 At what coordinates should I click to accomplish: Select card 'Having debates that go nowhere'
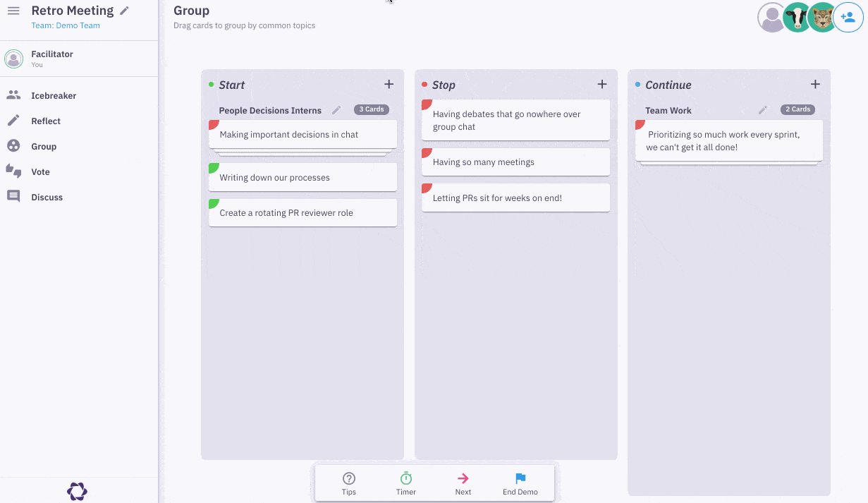(515, 120)
